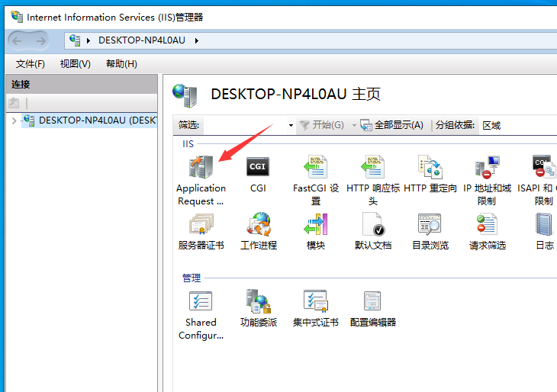Open FastCGI 设置 feature
Viewport: 557px width, 392px height.
click(x=315, y=167)
